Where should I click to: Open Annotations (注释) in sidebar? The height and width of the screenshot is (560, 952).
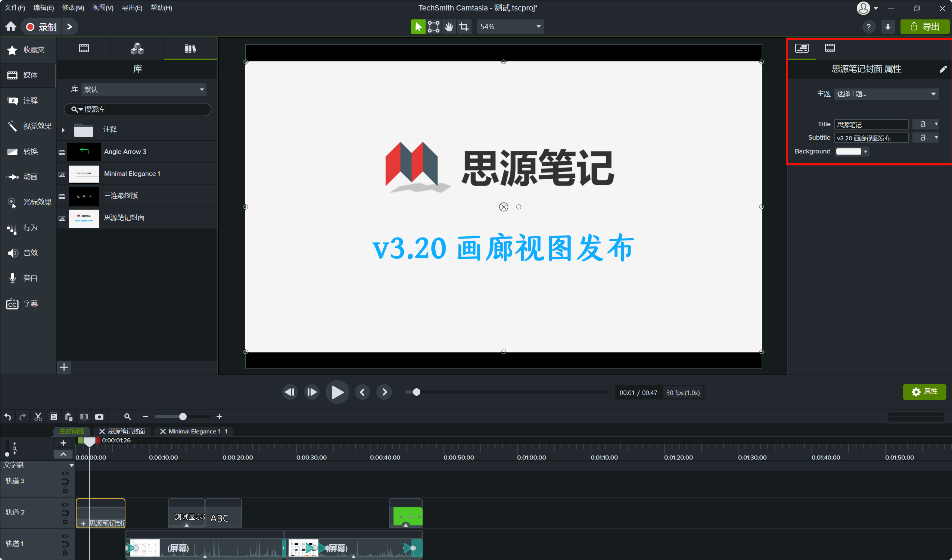tap(28, 100)
